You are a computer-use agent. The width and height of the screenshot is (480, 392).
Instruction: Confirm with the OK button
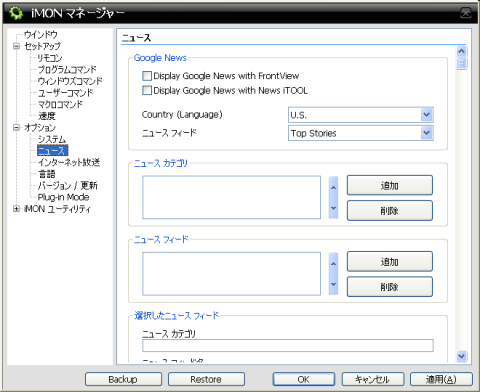(x=304, y=379)
